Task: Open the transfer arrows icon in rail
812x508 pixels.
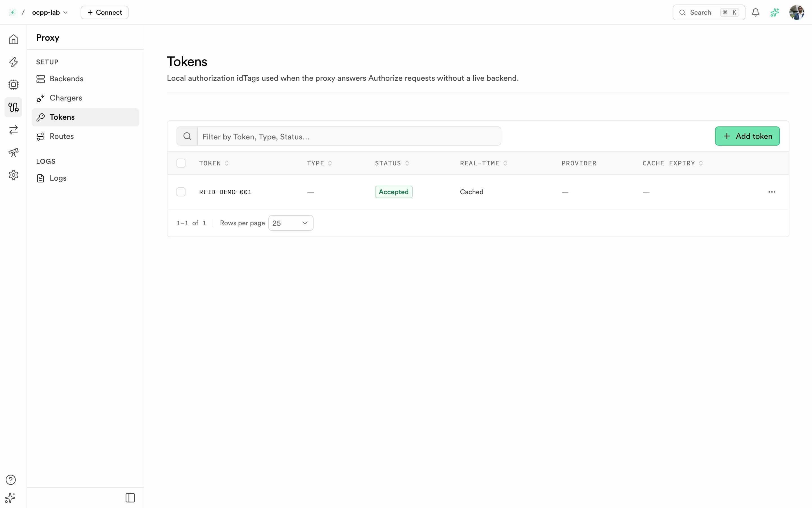Action: coord(14,130)
